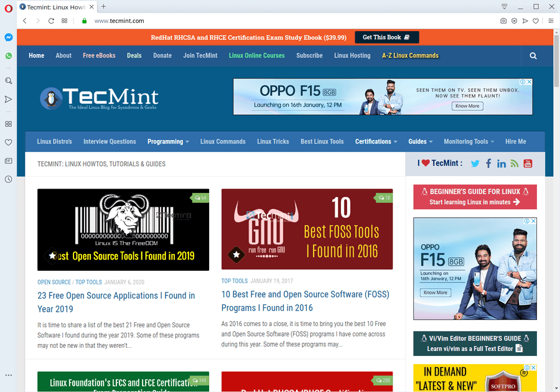Open Beginner's Guide for Linux banner
Viewport: 560px width, 392px height.
tap(475, 197)
